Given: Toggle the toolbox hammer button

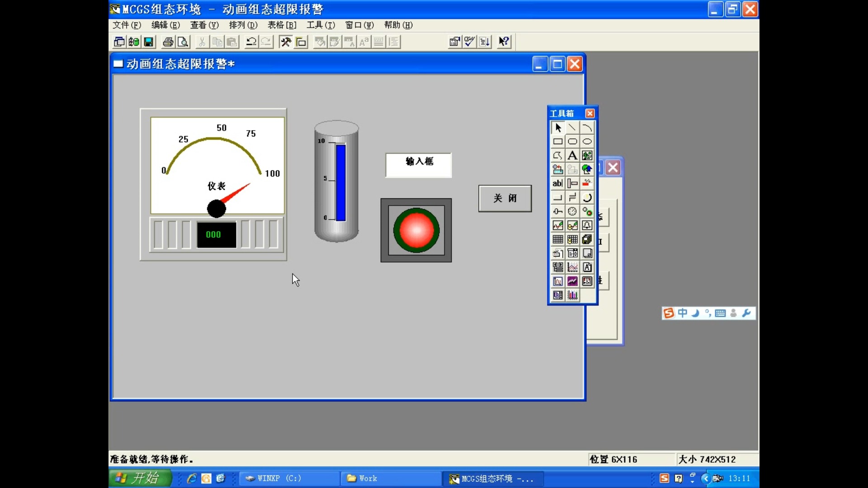Looking at the screenshot, I should pyautogui.click(x=286, y=42).
